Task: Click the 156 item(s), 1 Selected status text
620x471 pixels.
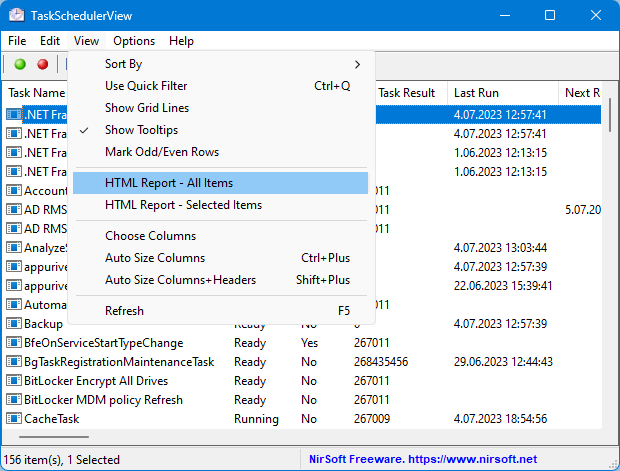Action: (62, 460)
